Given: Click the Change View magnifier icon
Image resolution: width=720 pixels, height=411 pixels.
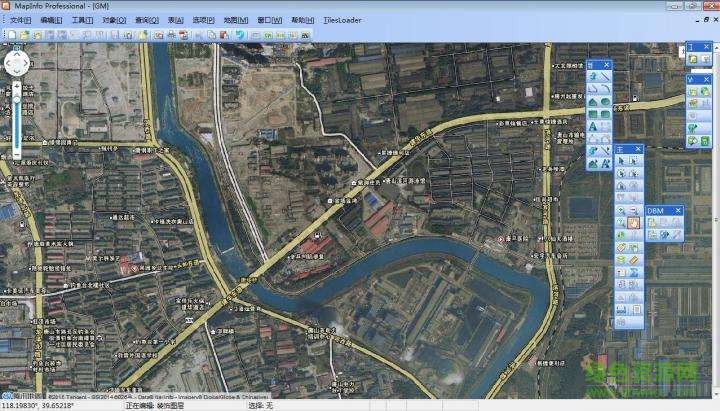Looking at the screenshot, I should [x=621, y=223].
